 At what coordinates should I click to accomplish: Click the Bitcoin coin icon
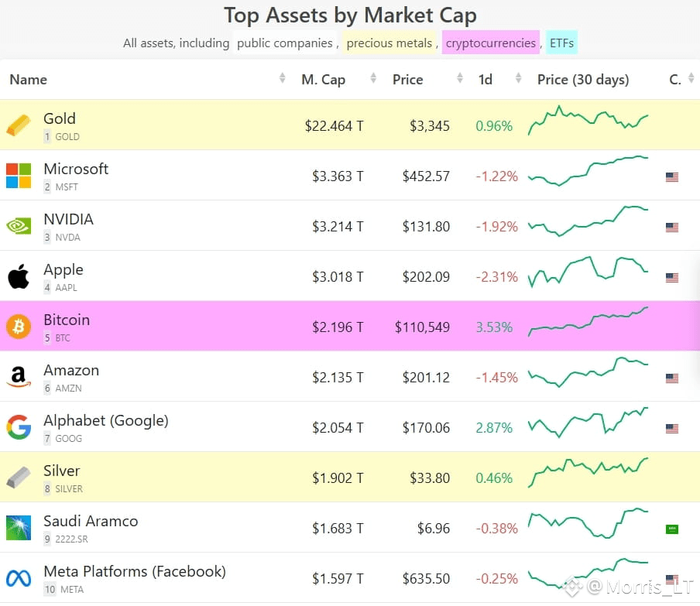tap(19, 327)
